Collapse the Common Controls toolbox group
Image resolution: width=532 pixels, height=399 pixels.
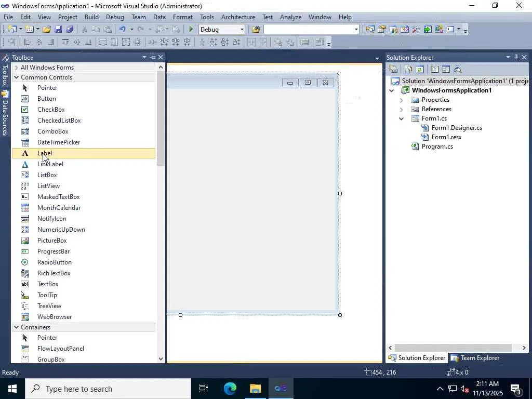click(16, 77)
